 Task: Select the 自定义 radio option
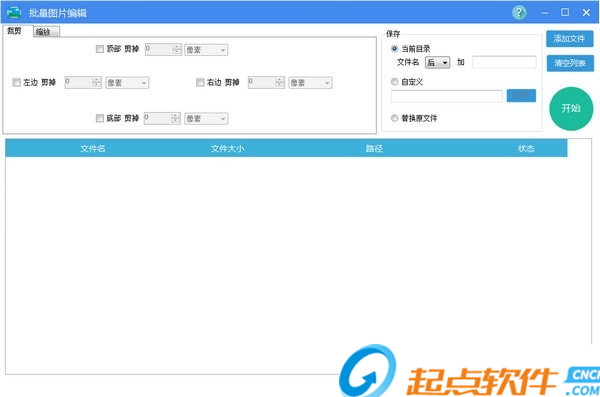click(395, 82)
